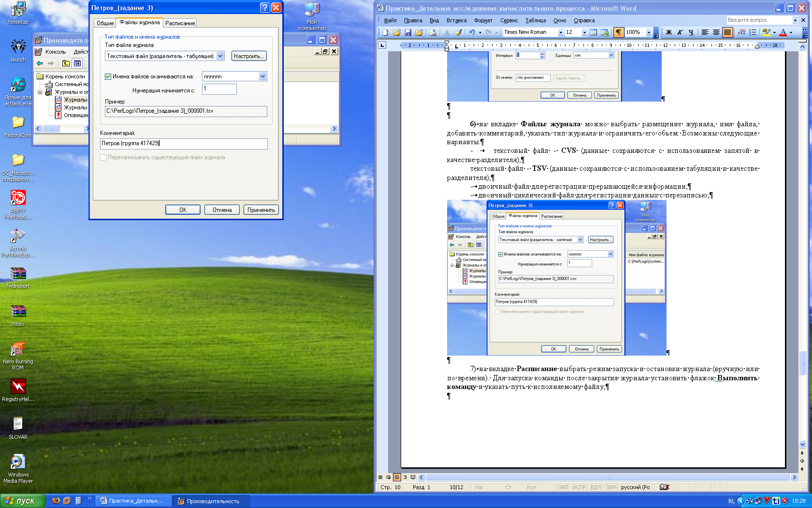812x508 pixels.
Task: Click the Up one level folder icon
Action: pos(66,63)
